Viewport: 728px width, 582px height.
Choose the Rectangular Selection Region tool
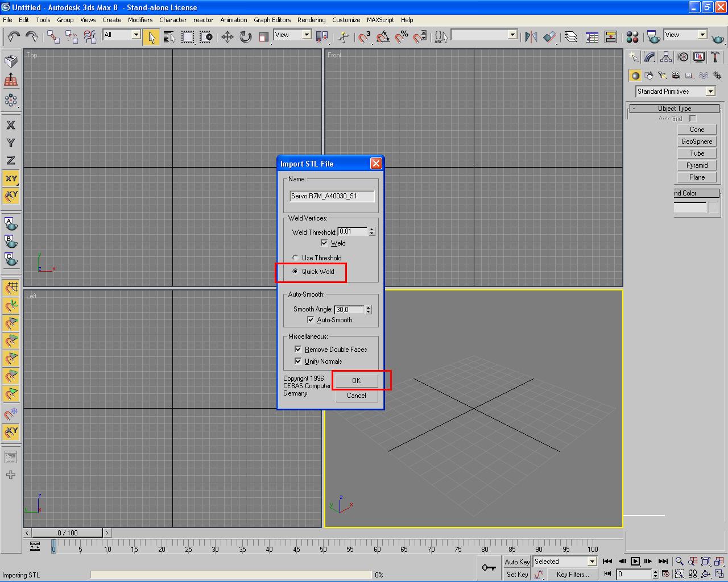187,37
